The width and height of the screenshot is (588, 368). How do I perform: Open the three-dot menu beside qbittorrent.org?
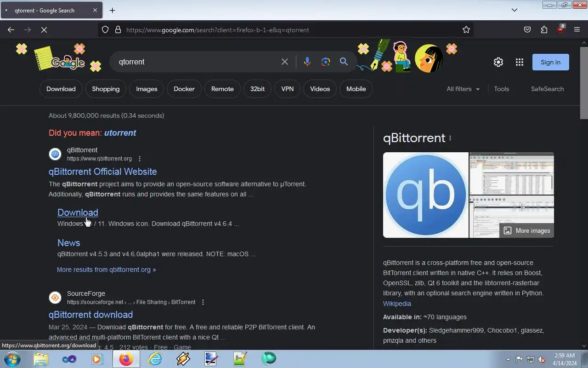click(140, 159)
